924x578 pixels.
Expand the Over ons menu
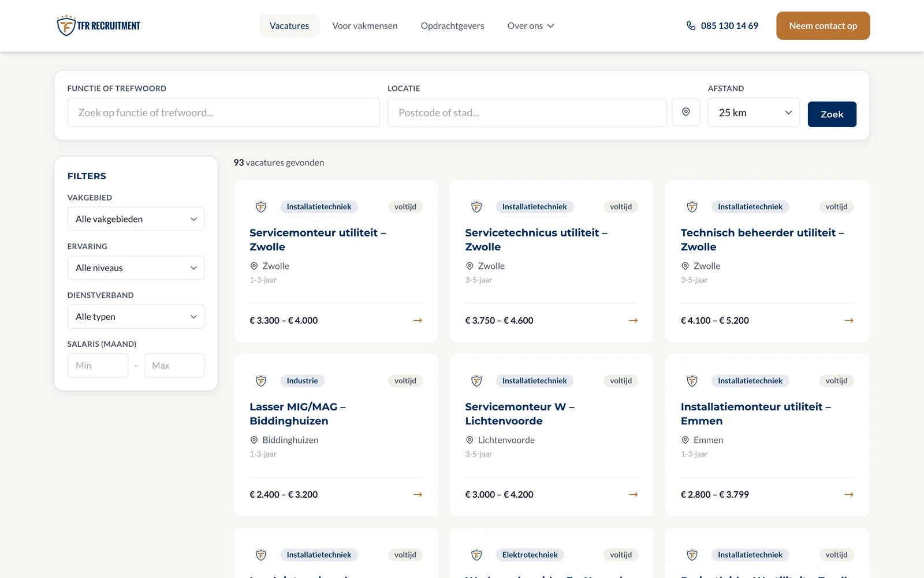[x=531, y=25]
